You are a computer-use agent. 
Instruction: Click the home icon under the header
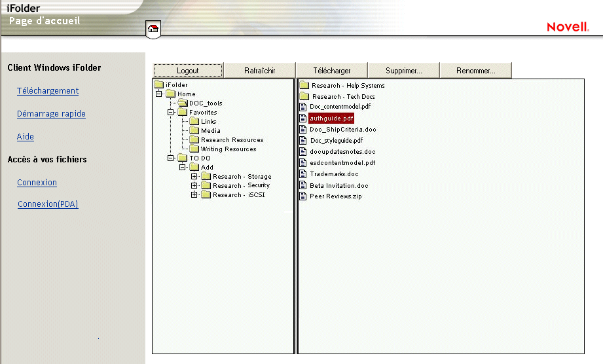pos(153,28)
